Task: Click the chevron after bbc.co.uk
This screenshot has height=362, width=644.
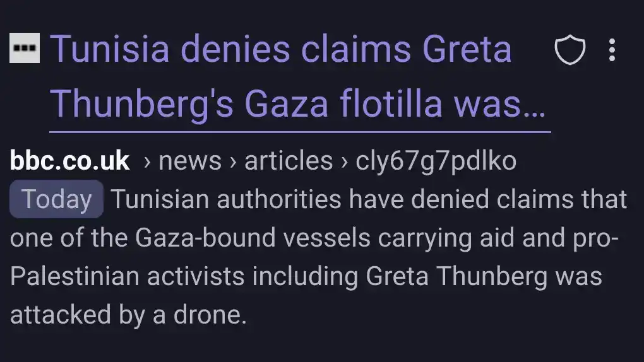Action: (x=146, y=162)
